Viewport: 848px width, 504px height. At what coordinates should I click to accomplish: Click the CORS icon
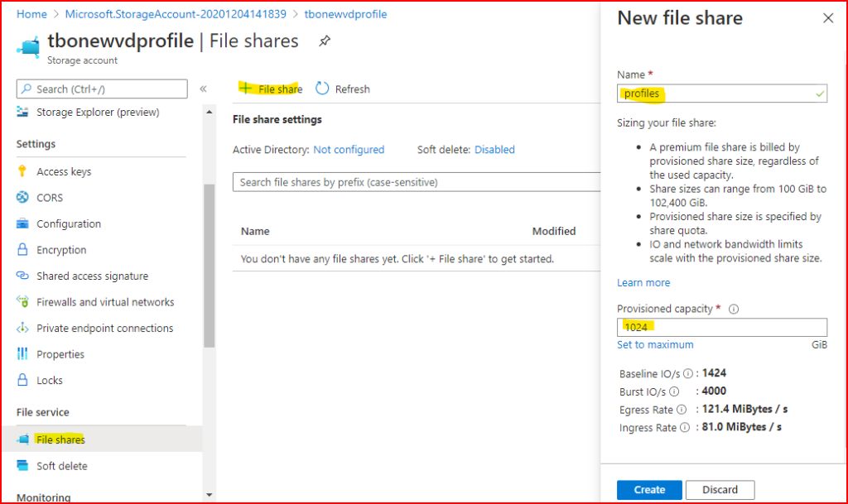click(x=22, y=197)
